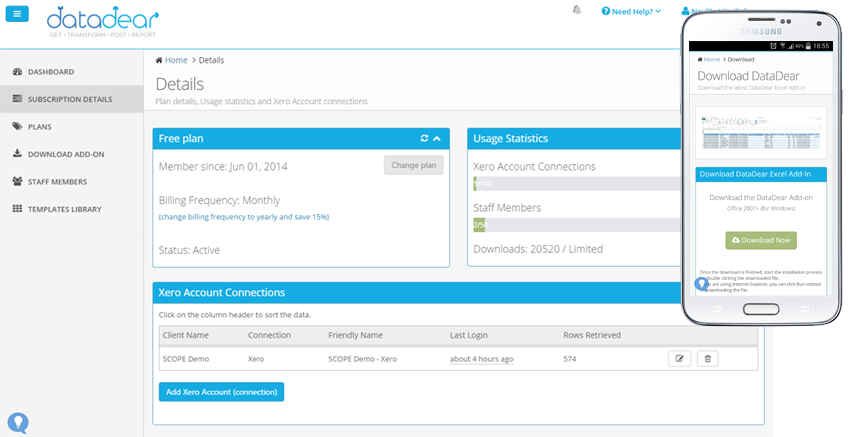Select Subscription Details in sidebar
The width and height of the screenshot is (850, 437).
(72, 99)
